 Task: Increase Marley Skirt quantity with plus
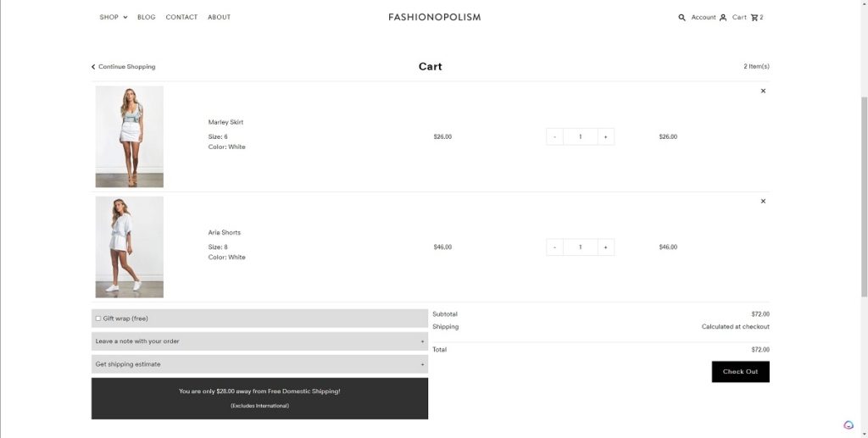point(605,136)
